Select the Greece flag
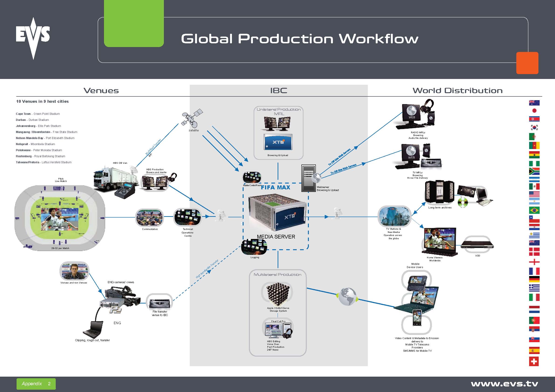The height and width of the screenshot is (392, 555). tap(534, 288)
